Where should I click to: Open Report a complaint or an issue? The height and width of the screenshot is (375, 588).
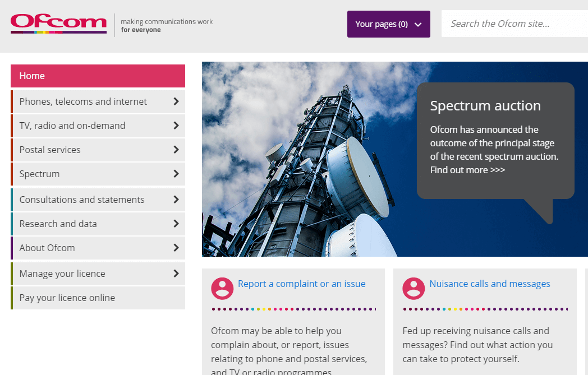[302, 284]
